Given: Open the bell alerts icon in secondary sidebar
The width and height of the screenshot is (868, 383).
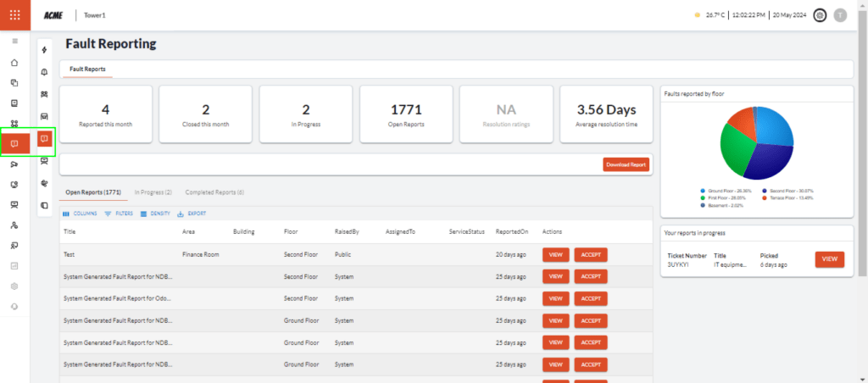Looking at the screenshot, I should tap(44, 72).
